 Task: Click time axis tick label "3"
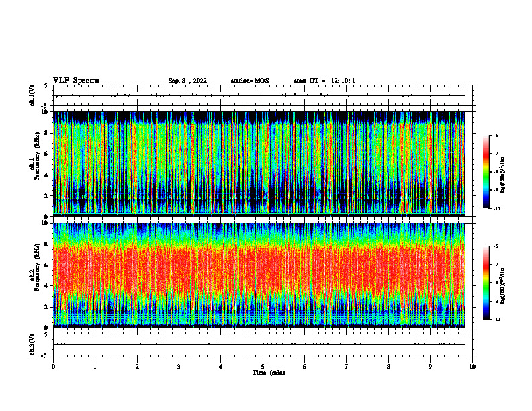pyautogui.click(x=179, y=367)
